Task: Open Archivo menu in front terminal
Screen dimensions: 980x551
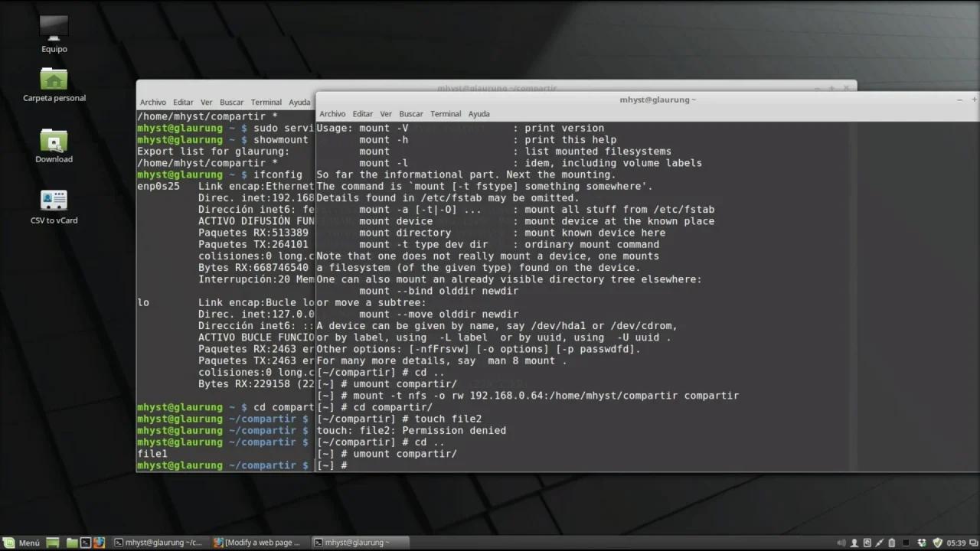Action: click(x=332, y=114)
